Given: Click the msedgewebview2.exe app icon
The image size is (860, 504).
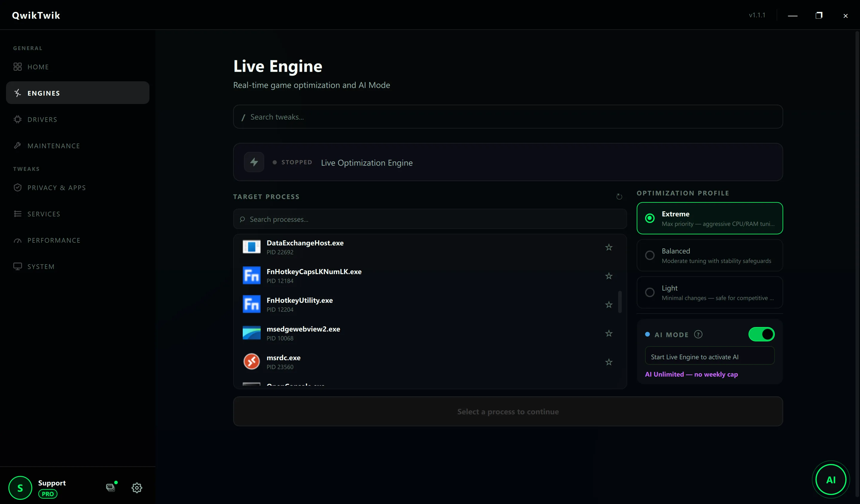Looking at the screenshot, I should [251, 333].
